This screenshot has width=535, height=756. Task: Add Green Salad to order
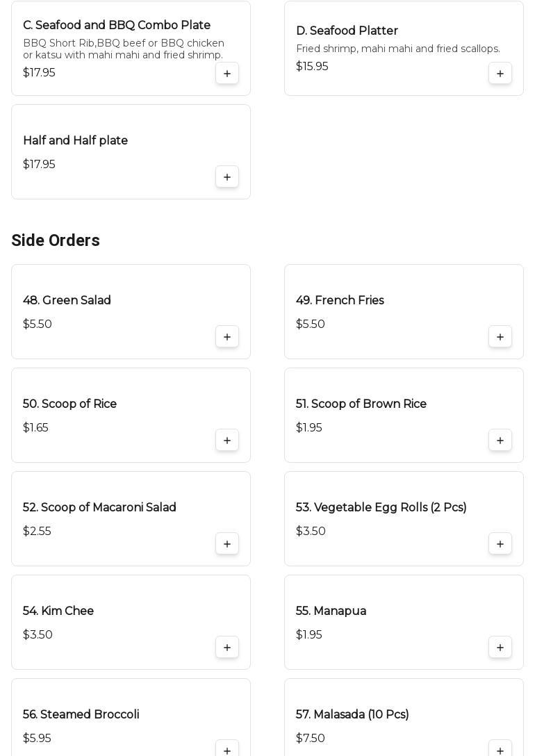pyautogui.click(x=227, y=337)
